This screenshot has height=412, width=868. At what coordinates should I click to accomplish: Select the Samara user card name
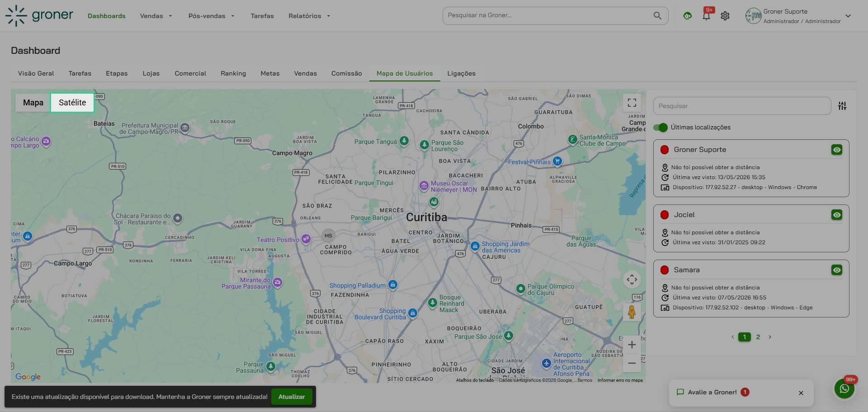pos(687,270)
